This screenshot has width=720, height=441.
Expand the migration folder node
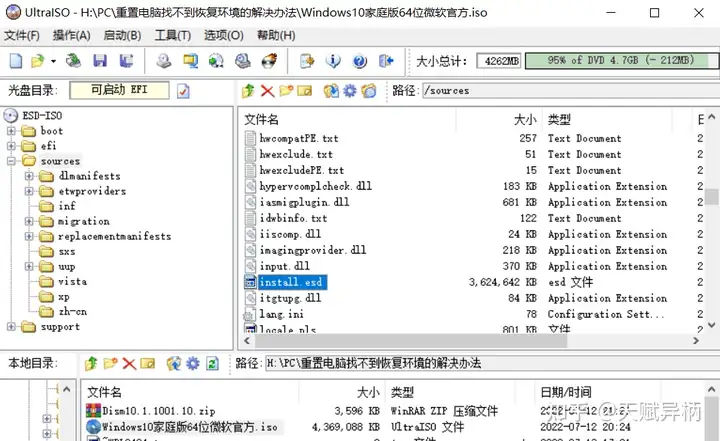29,221
